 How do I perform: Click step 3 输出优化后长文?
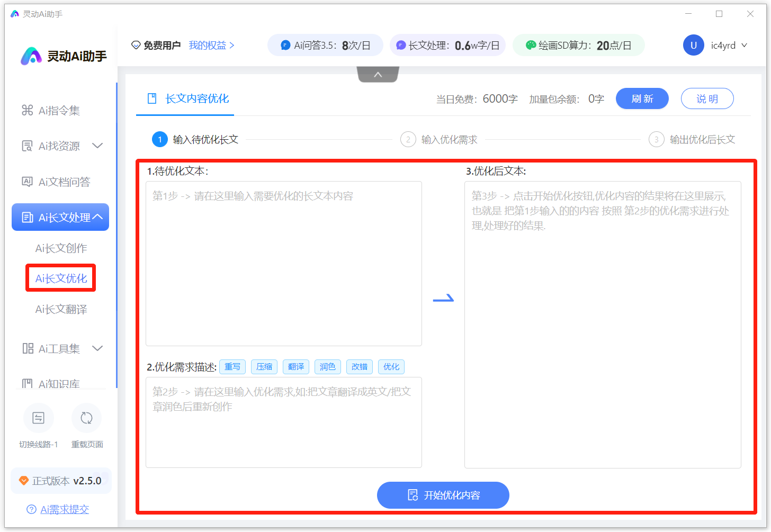click(x=692, y=140)
